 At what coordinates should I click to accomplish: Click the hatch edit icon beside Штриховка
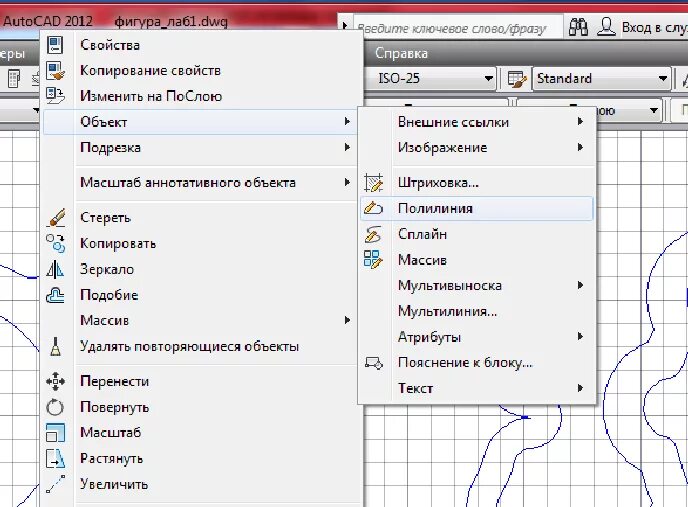point(373,183)
